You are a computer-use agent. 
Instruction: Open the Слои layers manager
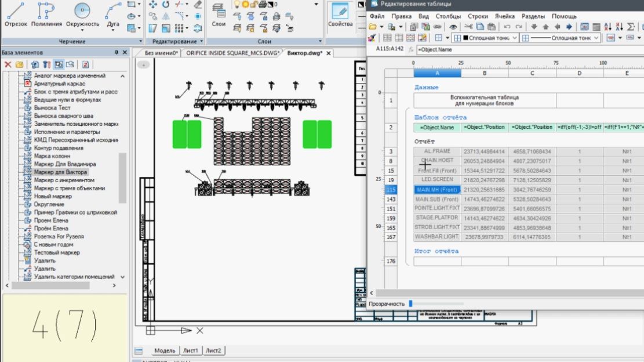click(x=219, y=15)
